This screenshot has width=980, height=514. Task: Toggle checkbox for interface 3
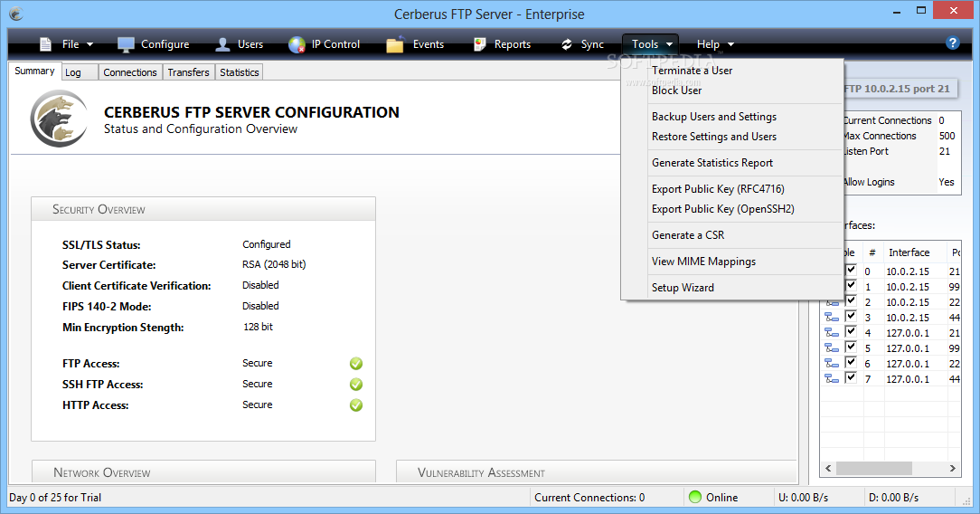tap(851, 316)
